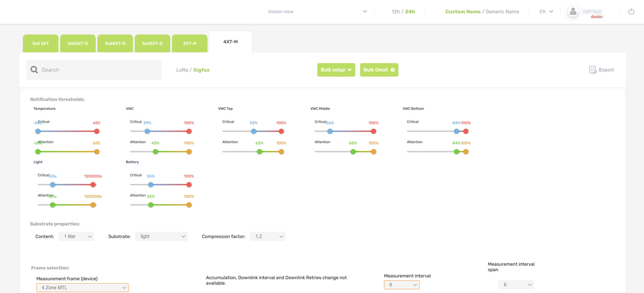Select Generic Name display option
The image size is (644, 293).
502,12
